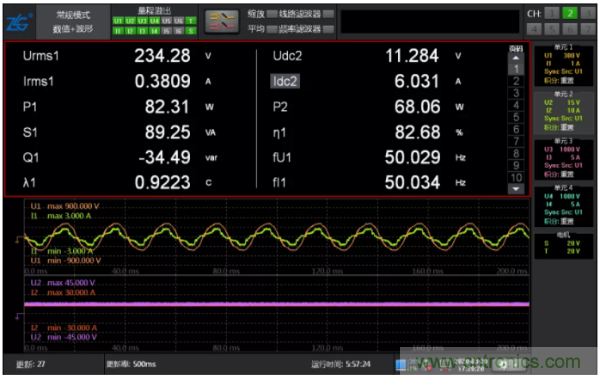The height and width of the screenshot is (377, 600).
Task: Select channel 1 in CH selector
Action: [552, 13]
